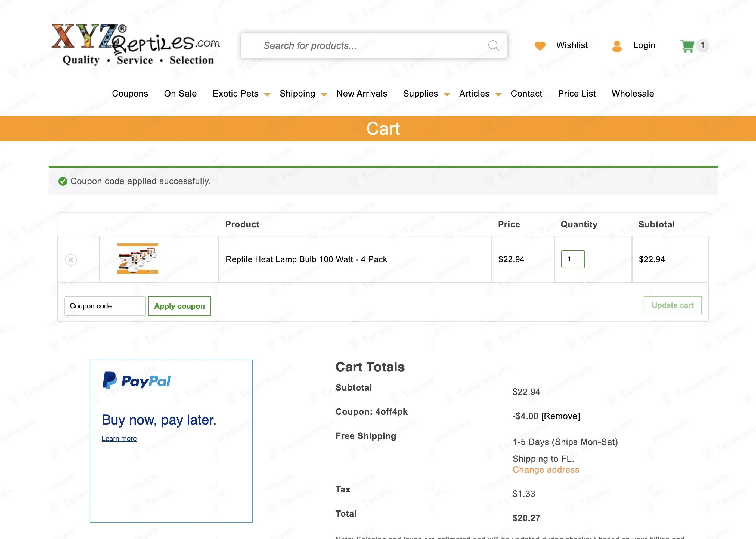The width and height of the screenshot is (756, 539).
Task: Click 'Coupon code applied successfully.' message
Action: [x=140, y=181]
